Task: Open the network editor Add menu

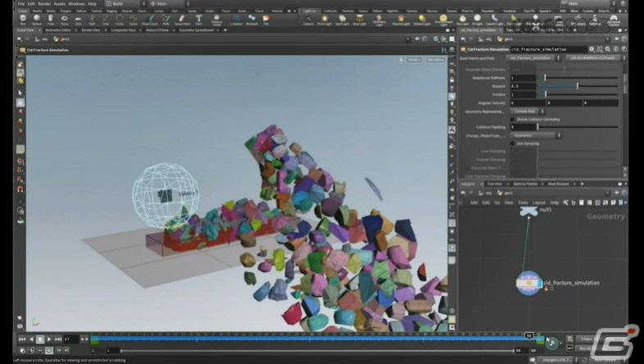Action: [x=474, y=202]
